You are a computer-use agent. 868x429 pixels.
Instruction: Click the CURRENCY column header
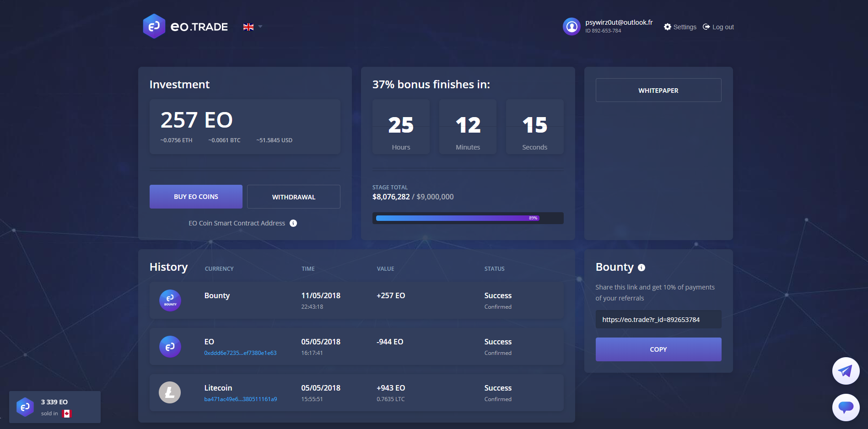click(219, 269)
